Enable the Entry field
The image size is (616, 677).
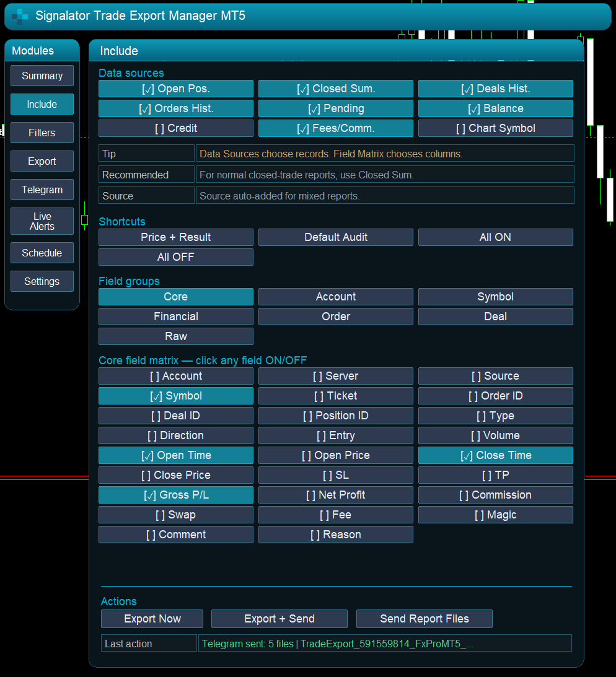pos(336,435)
